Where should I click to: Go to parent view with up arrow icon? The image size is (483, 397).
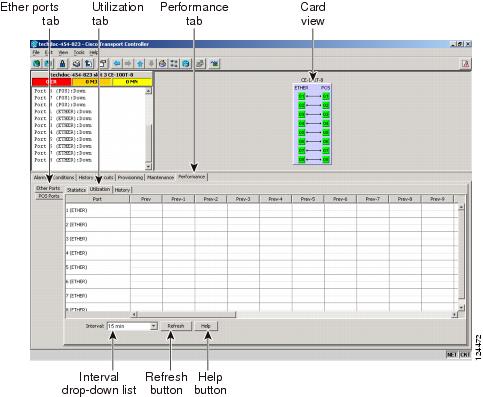point(140,63)
